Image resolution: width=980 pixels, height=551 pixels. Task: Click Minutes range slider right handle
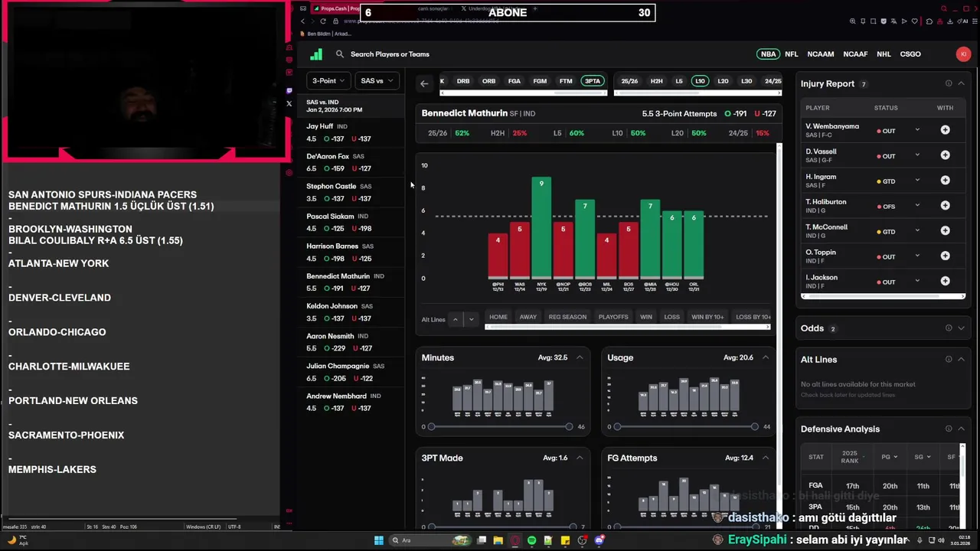[x=569, y=426]
